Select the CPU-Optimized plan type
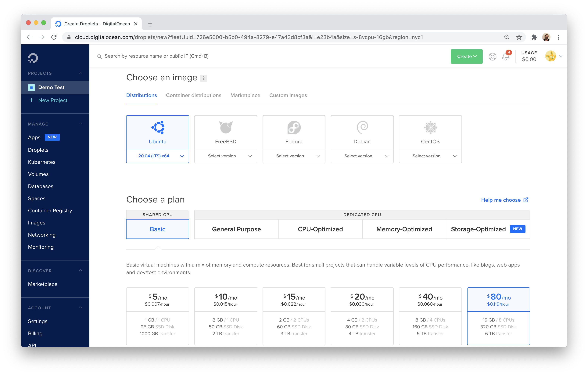The width and height of the screenshot is (588, 375). click(x=320, y=229)
